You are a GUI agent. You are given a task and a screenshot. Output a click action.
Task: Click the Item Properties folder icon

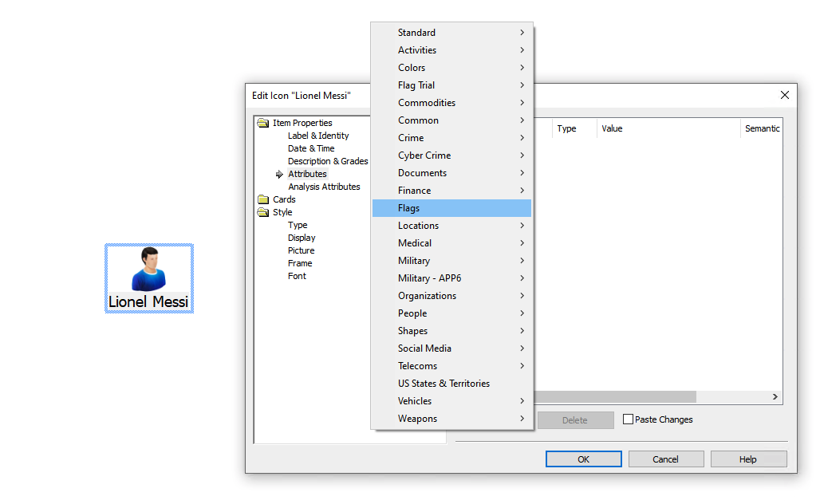click(x=263, y=122)
